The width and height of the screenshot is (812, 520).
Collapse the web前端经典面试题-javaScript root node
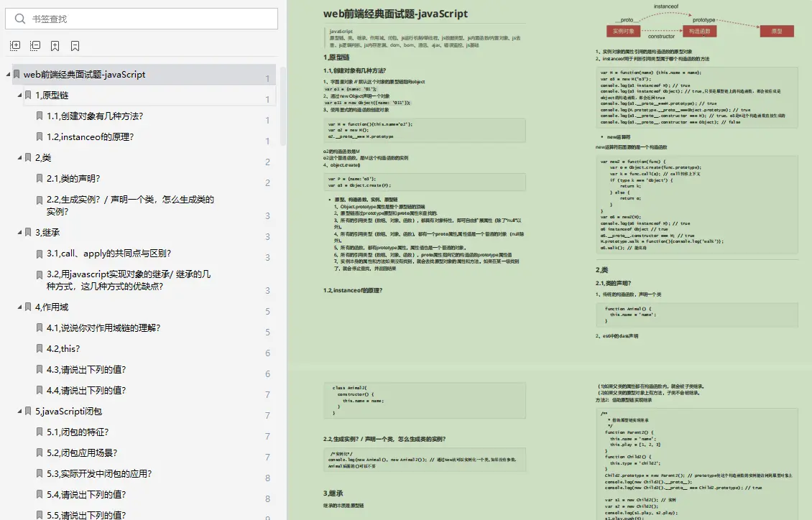click(x=6, y=74)
